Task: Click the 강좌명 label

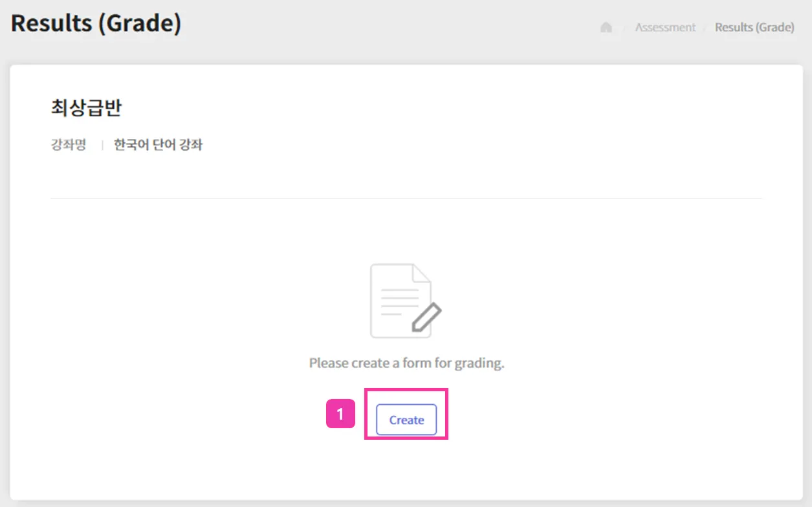Action: 69,145
